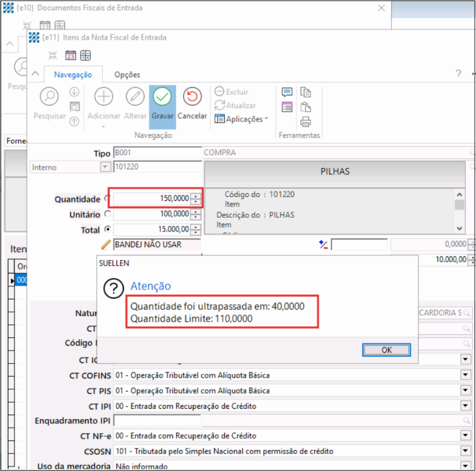Click the Enquadramento IPI search magnifier
This screenshot has height=471, width=476.
pos(466,420)
